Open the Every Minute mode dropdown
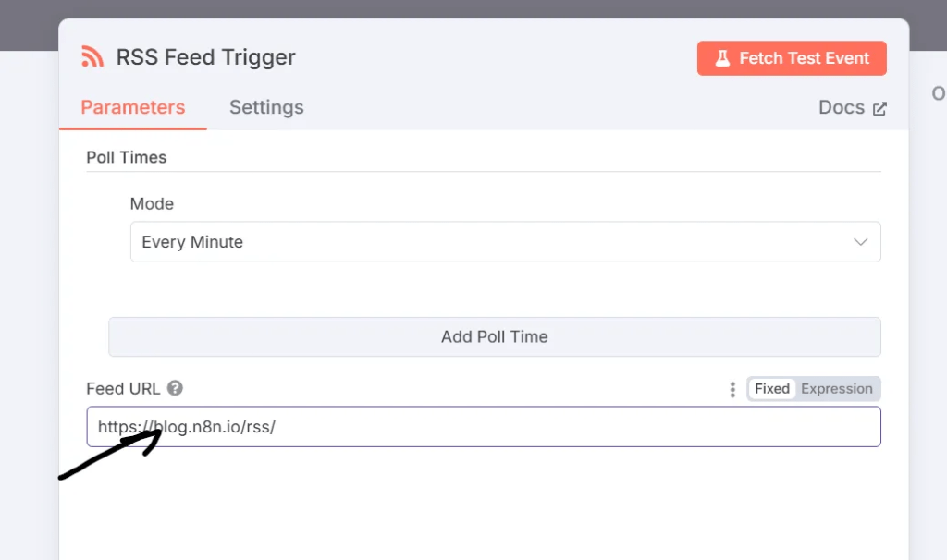 (x=505, y=242)
